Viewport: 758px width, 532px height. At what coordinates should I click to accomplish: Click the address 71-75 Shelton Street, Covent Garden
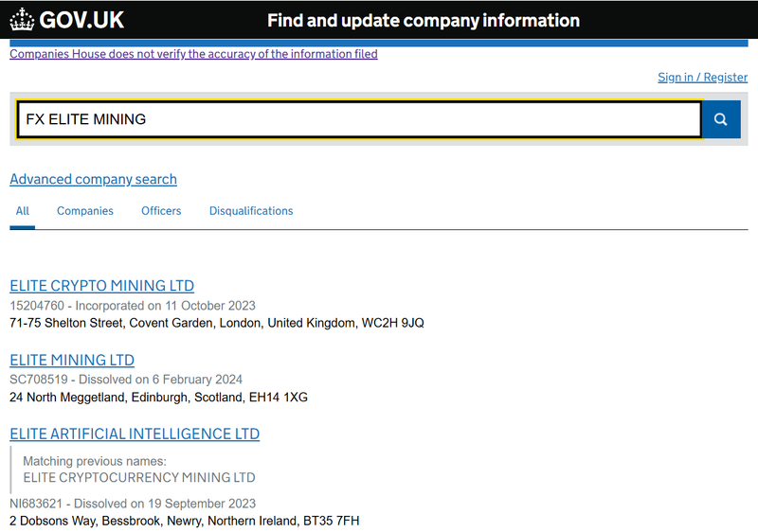[217, 323]
